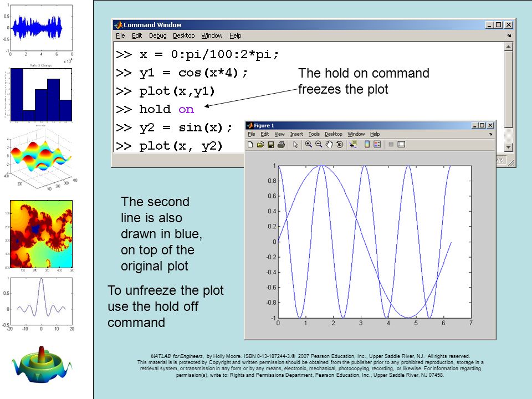Activate the Zoom In magnifier tool
The width and height of the screenshot is (532, 399).
coord(309,144)
